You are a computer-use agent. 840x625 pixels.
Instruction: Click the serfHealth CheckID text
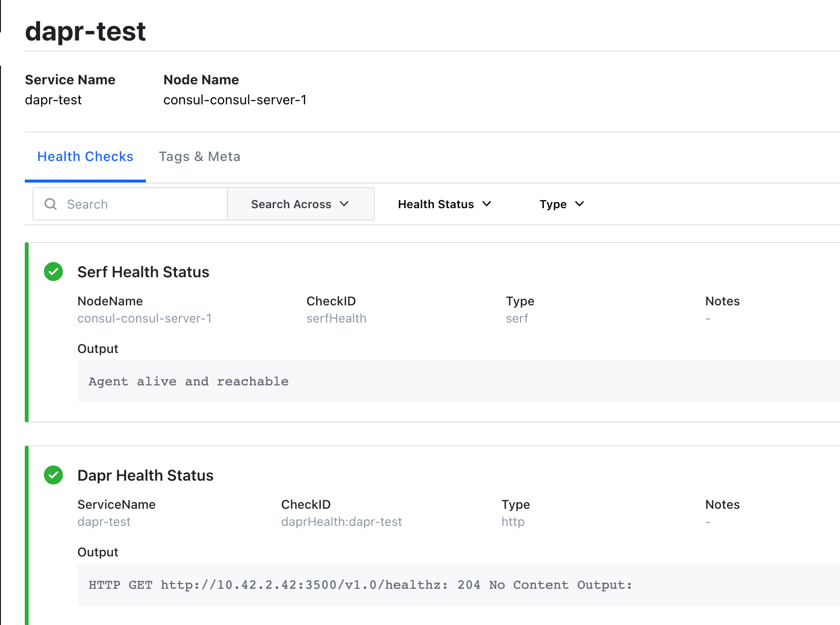pos(336,318)
